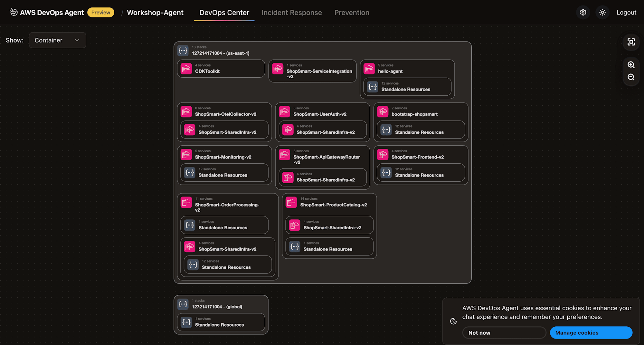Select the ShopSmart-ProductCatalog-v2 stack icon
644x345 pixels.
291,202
